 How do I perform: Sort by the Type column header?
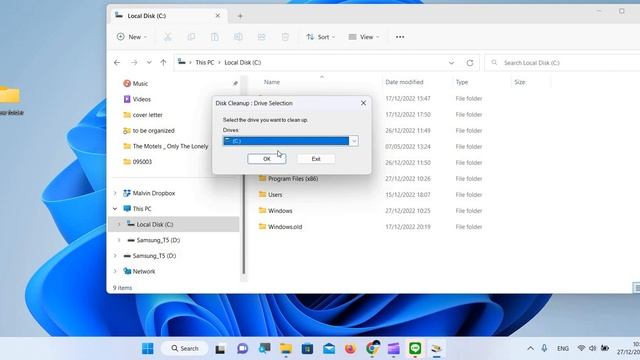[462, 82]
